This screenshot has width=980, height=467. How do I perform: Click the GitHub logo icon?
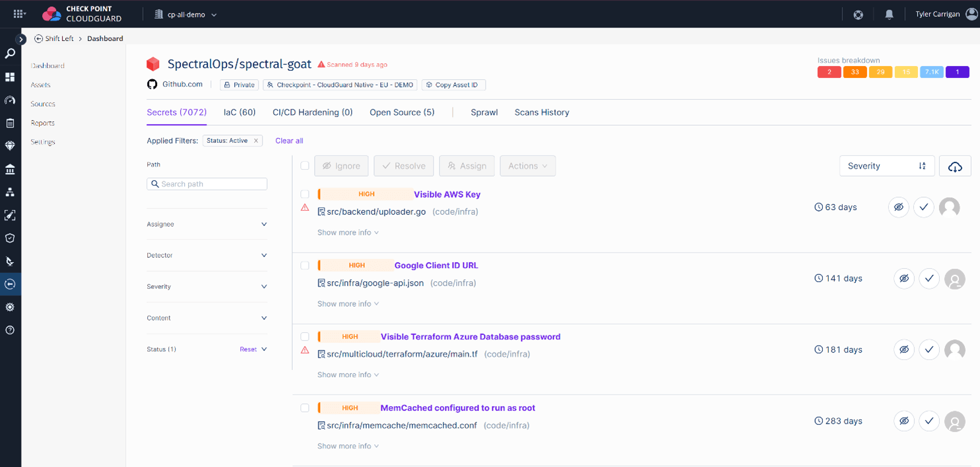point(152,85)
